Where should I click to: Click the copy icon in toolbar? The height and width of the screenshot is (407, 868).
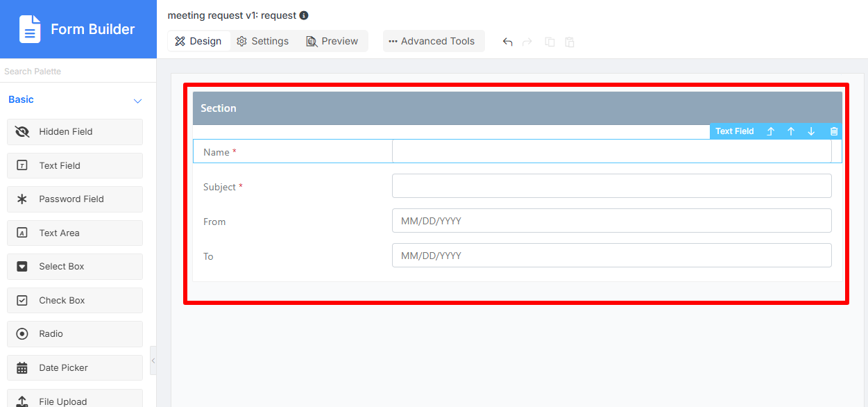550,42
